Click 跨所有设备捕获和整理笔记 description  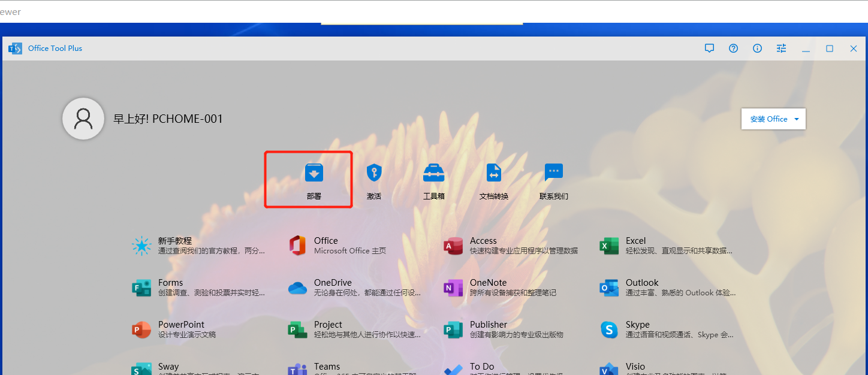point(513,293)
